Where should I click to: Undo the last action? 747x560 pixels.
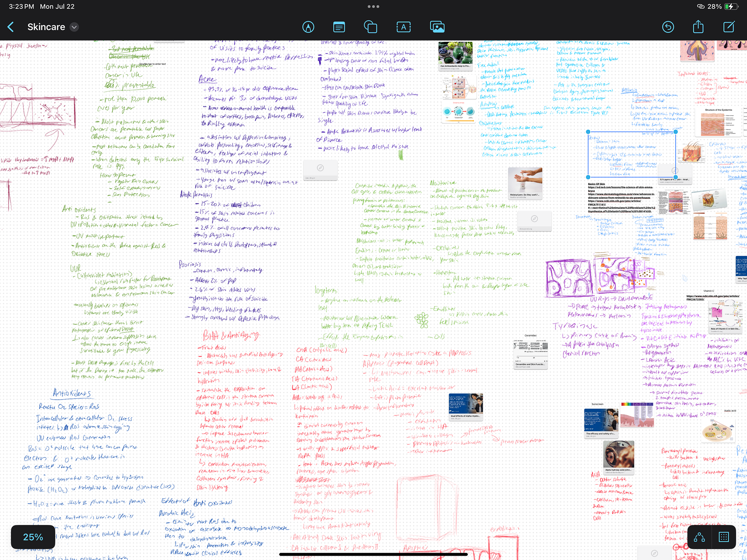pyautogui.click(x=668, y=27)
